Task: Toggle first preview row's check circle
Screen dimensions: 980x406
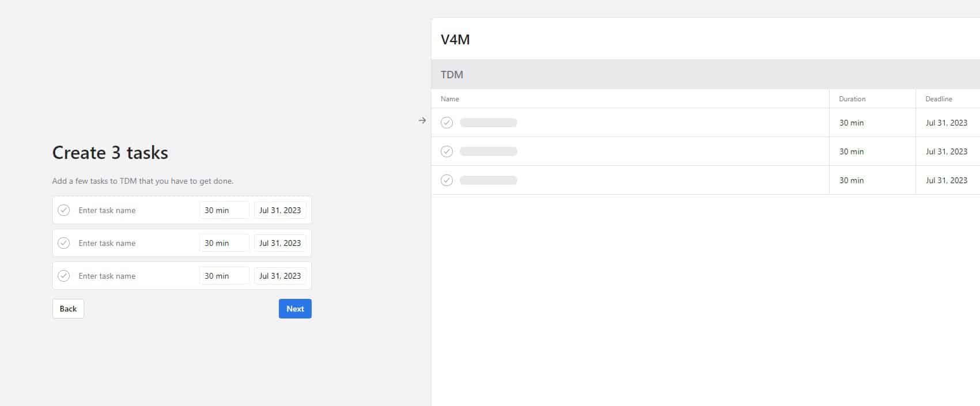Action: tap(447, 123)
